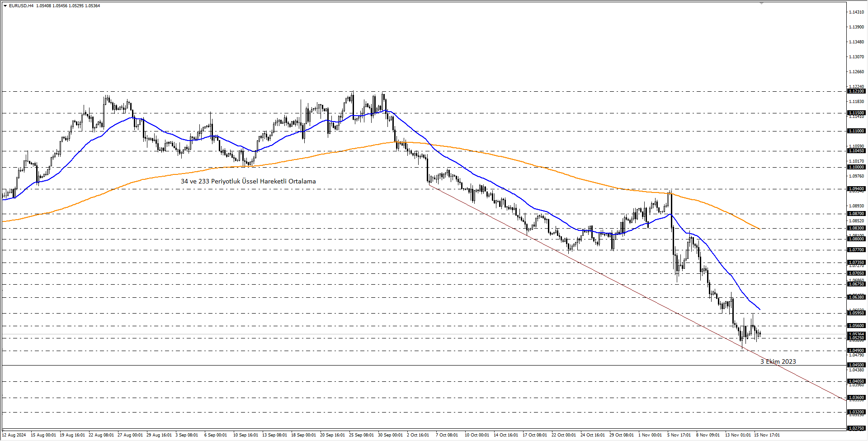Click the 1.03600 price level label
868x441 pixels.
coord(856,398)
